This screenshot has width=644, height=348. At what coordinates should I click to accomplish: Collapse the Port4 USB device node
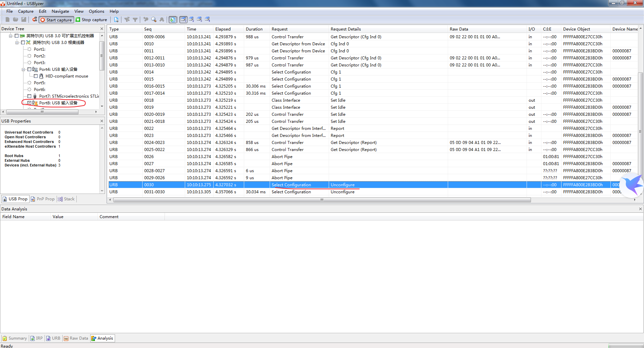point(23,69)
